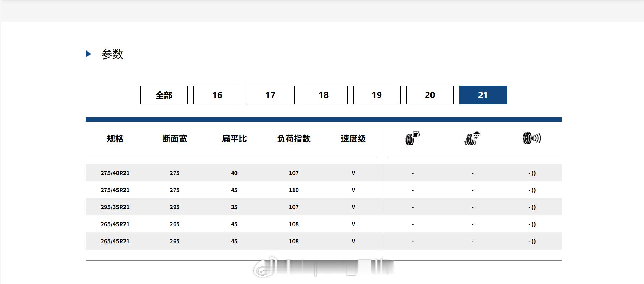Click the 275/45R21 spec cell
This screenshot has height=284, width=644.
pyautogui.click(x=115, y=190)
